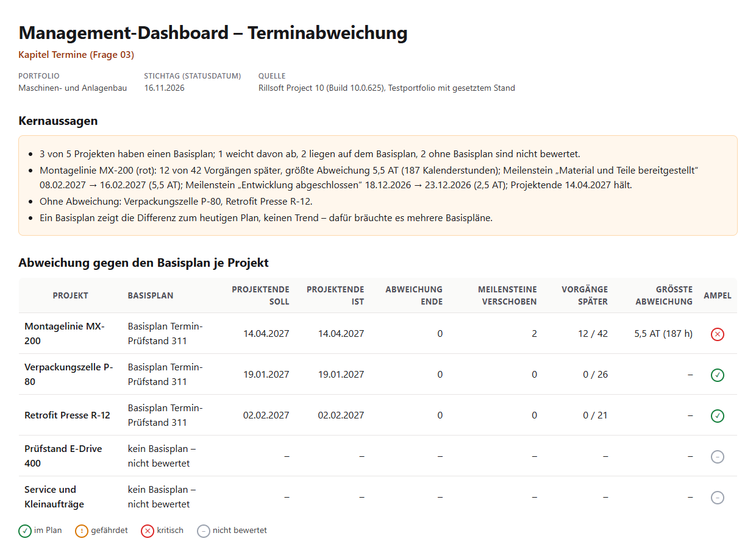Click the '0 / 21' Vorgänge später value
The width and height of the screenshot is (756, 547).
pyautogui.click(x=596, y=415)
